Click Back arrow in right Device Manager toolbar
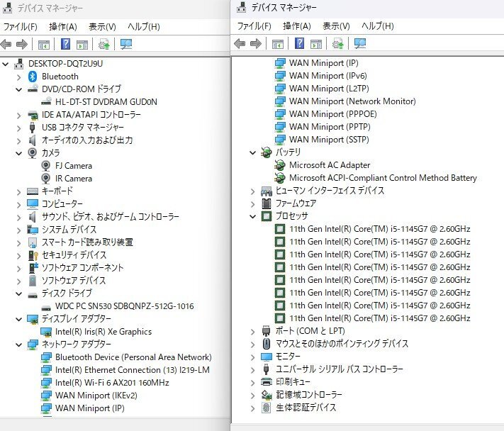 (240, 43)
